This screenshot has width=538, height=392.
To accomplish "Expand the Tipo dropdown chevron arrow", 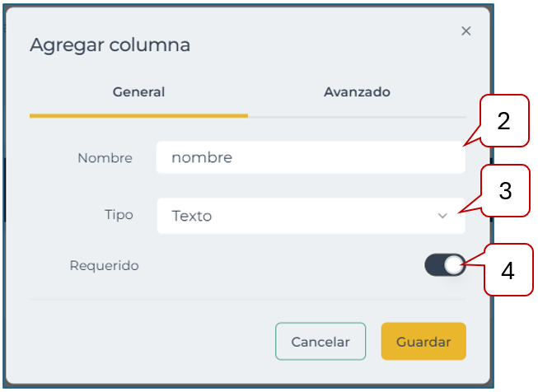I will click(442, 216).
